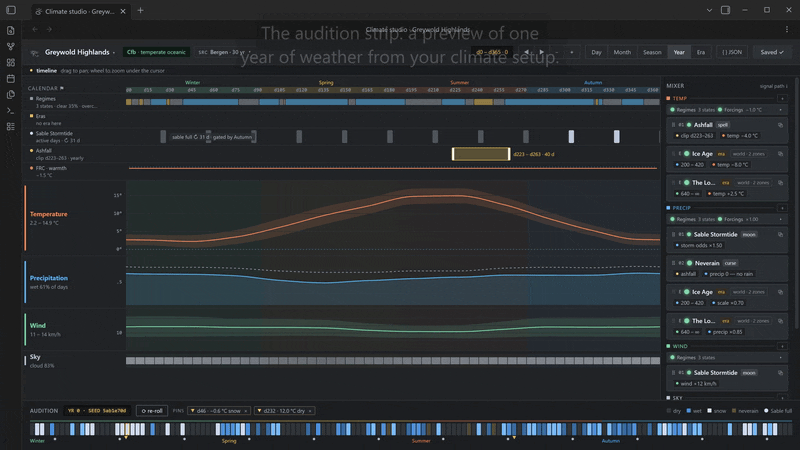The width and height of the screenshot is (800, 450).
Task: Toggle WIND Regimes green switch
Action: [x=672, y=358]
